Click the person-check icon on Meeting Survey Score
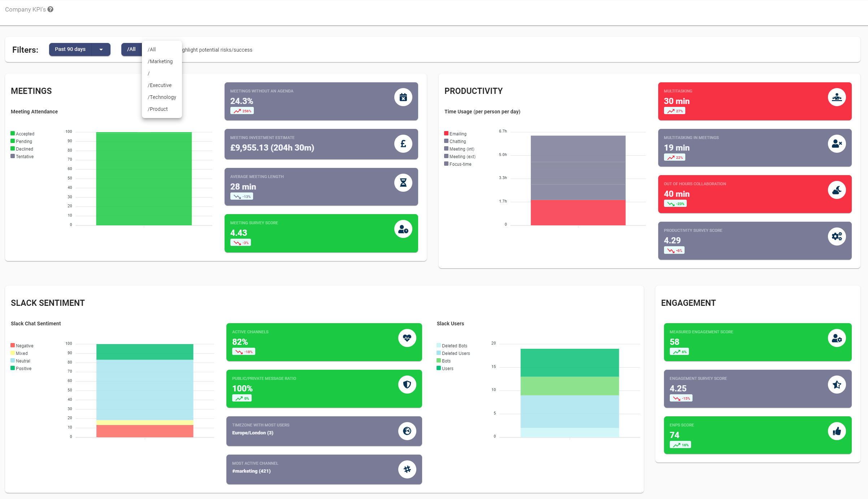868x499 pixels. (403, 229)
